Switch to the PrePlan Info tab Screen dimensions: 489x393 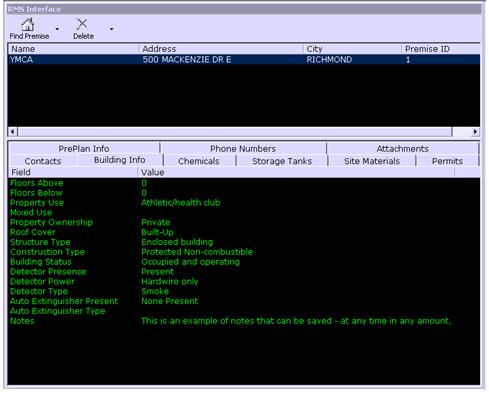(x=84, y=148)
